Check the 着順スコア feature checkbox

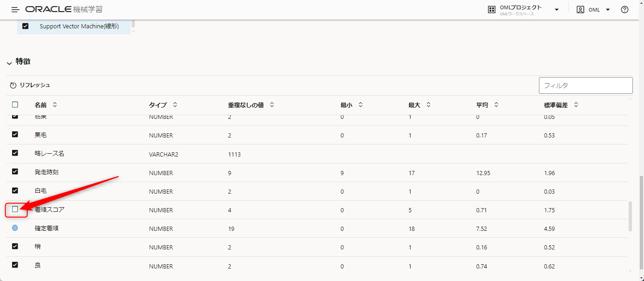click(x=15, y=209)
